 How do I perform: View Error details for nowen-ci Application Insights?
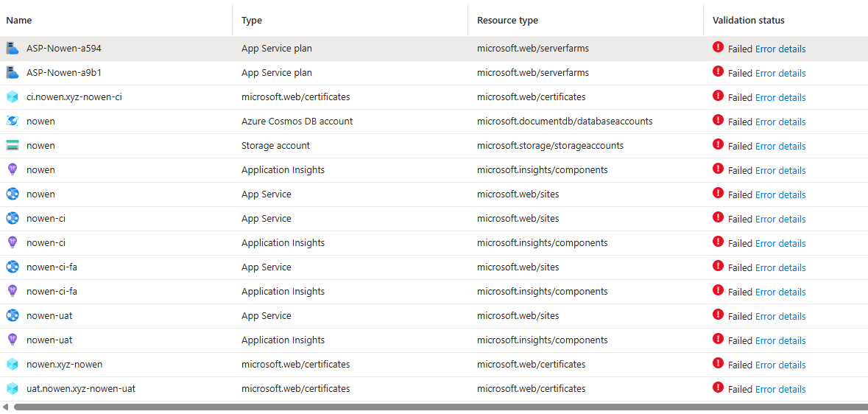coord(780,243)
